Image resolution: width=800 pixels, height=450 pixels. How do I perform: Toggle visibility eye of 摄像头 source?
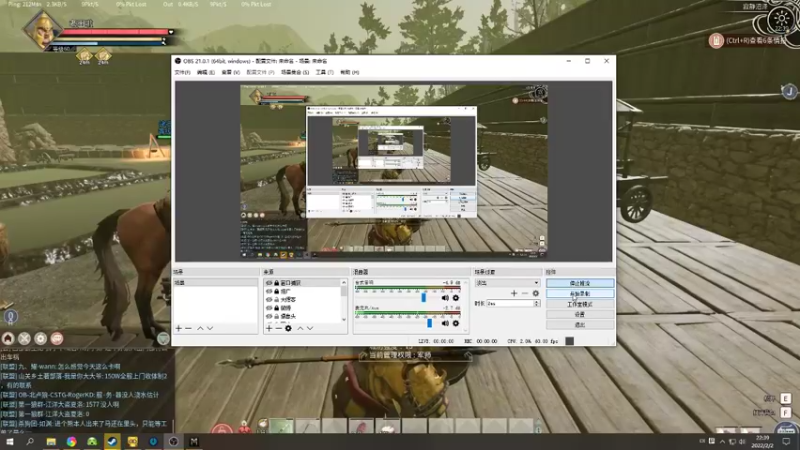[269, 316]
